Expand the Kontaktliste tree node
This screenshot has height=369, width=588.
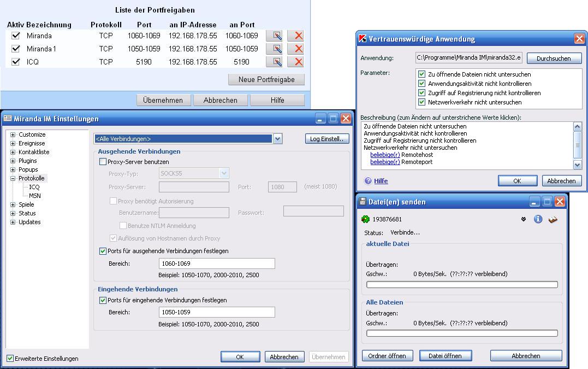13,152
